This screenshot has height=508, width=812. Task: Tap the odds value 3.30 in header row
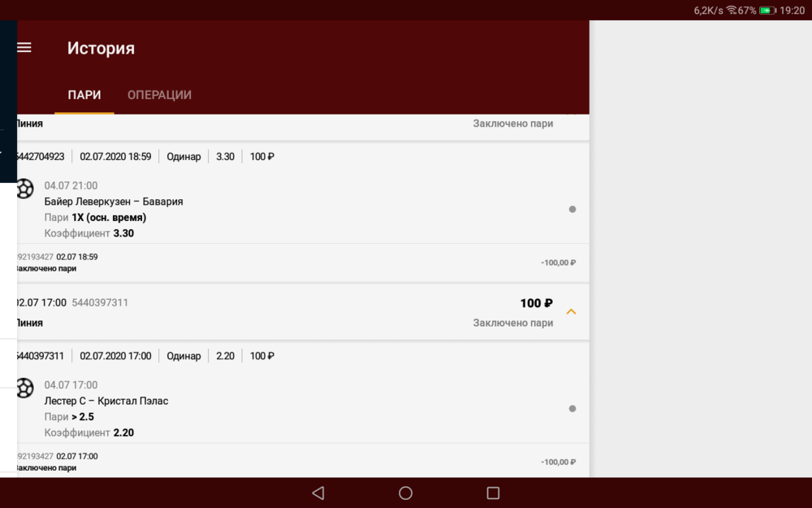click(x=225, y=157)
